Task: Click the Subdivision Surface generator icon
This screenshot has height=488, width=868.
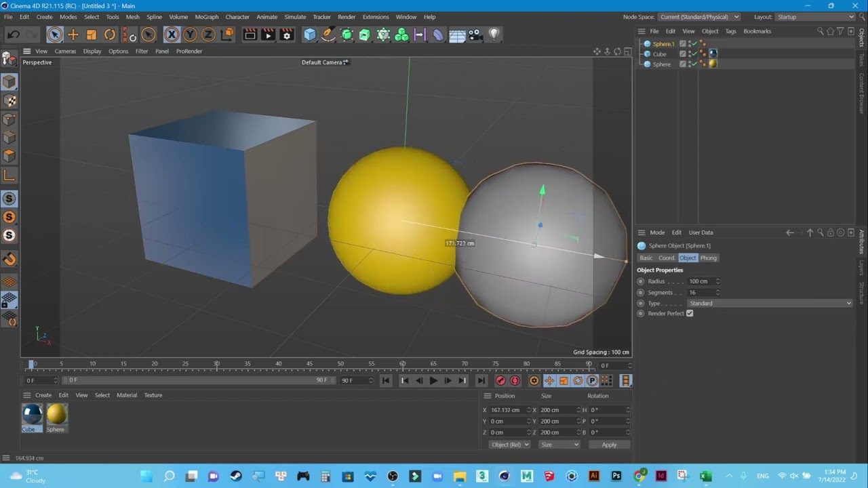Action: (x=347, y=35)
